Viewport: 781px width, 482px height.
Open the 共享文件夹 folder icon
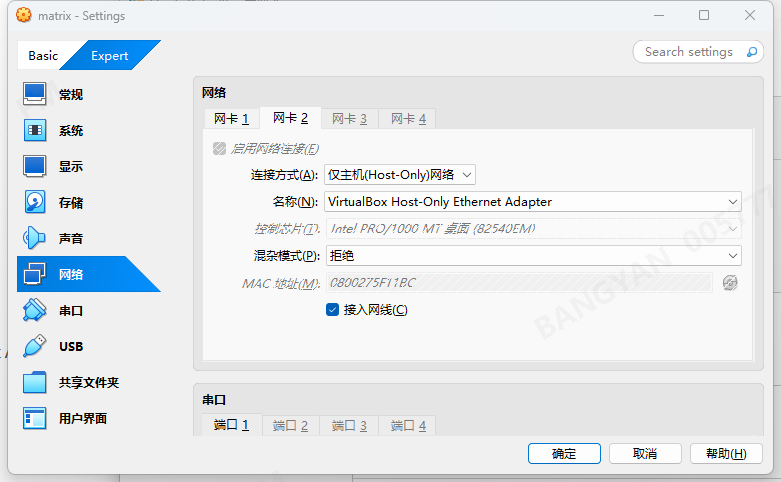pos(34,382)
